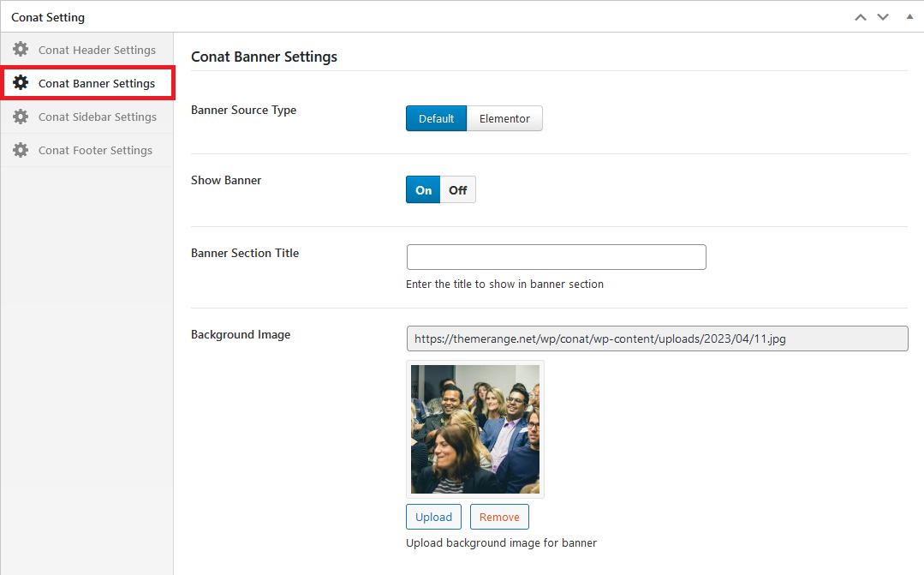Switch banner source type to Elementor
The image size is (924, 575).
pos(504,118)
